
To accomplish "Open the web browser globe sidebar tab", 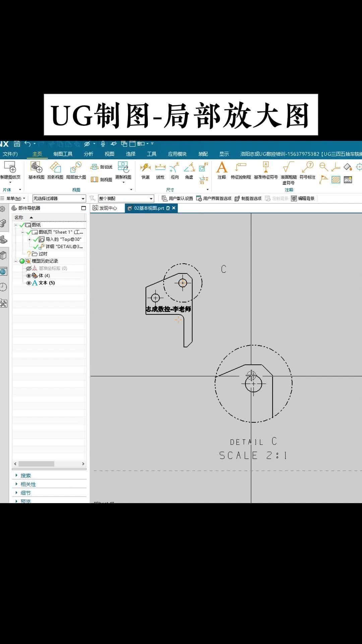I will [x=3, y=271].
